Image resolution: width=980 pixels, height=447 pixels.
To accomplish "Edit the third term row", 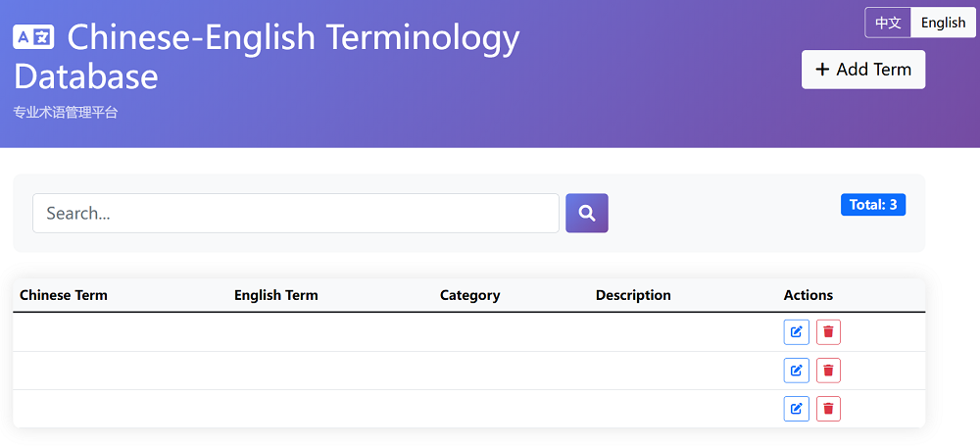I will tap(796, 409).
